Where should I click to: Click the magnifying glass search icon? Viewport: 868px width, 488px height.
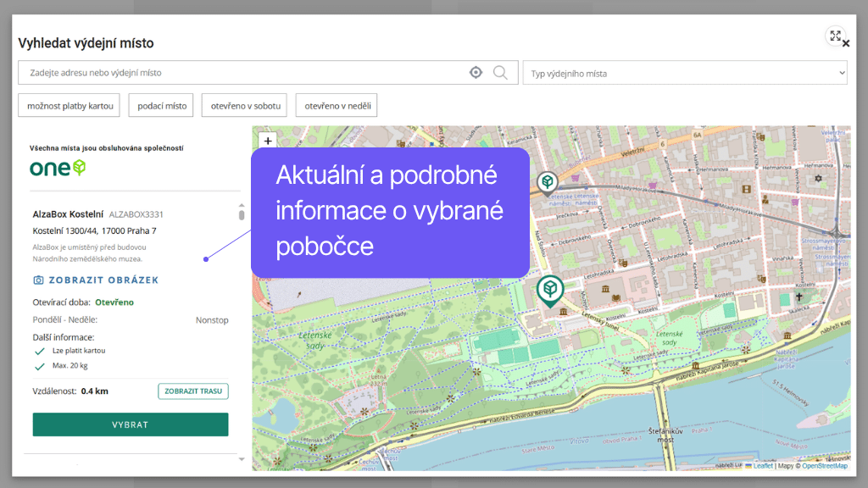pyautogui.click(x=501, y=72)
